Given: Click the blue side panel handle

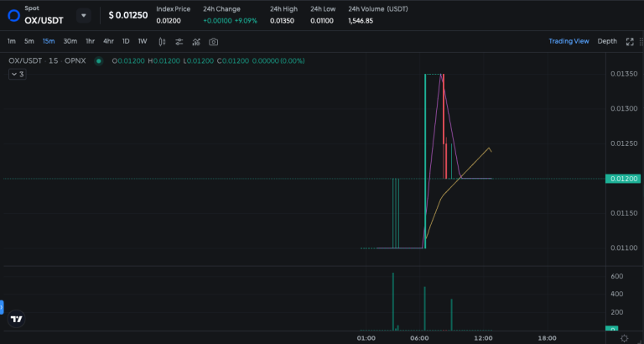Looking at the screenshot, I should point(3,308).
